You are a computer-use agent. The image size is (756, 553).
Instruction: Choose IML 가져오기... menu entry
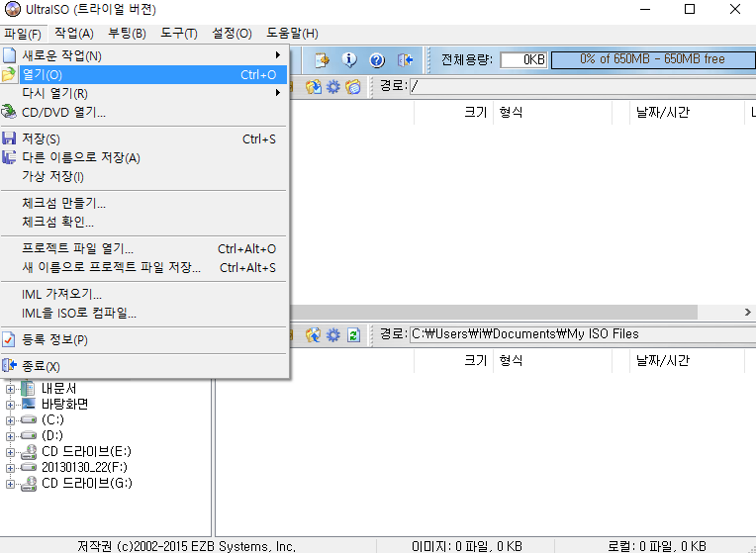click(144, 294)
